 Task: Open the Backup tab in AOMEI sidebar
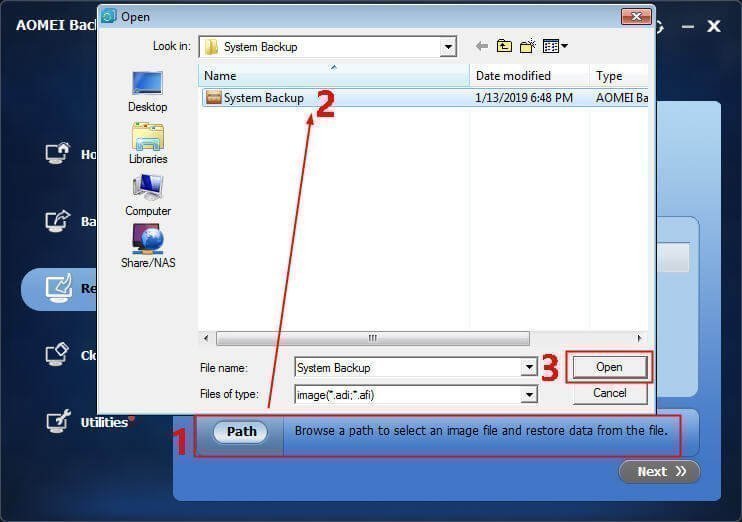tap(71, 221)
